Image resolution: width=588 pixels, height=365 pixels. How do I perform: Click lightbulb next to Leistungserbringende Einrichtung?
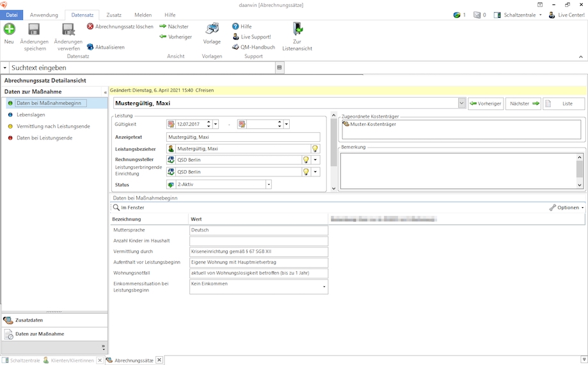click(x=306, y=172)
